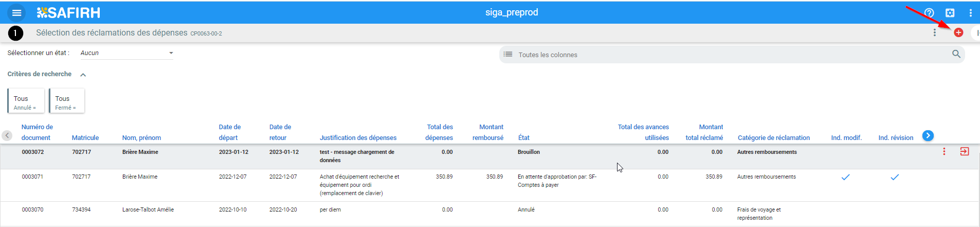Viewport: 980px width, 227px height.
Task: Open the Sélectionner un état dropdown
Action: (126, 53)
